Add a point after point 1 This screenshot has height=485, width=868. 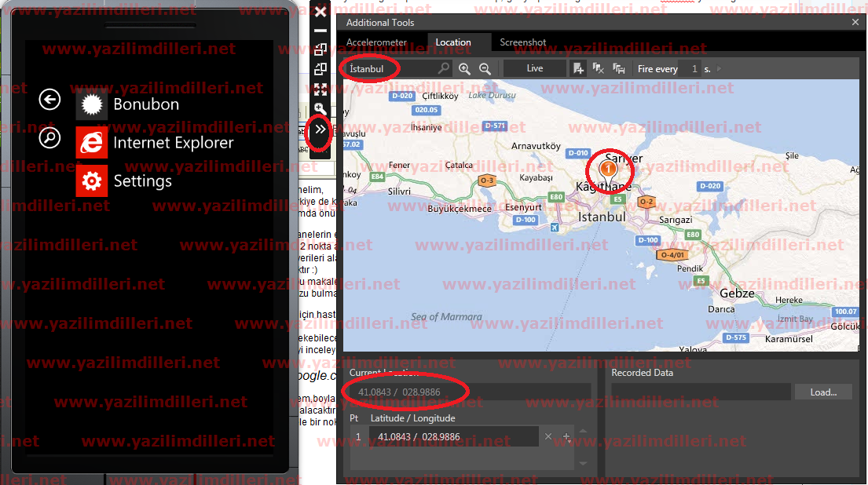pyautogui.click(x=566, y=437)
